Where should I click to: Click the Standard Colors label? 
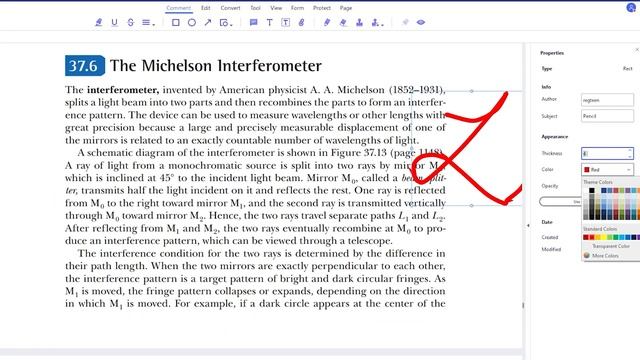click(x=600, y=229)
